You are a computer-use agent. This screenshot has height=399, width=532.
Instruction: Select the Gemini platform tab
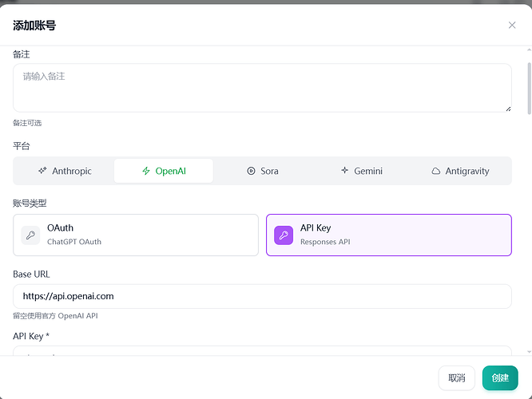tap(361, 171)
